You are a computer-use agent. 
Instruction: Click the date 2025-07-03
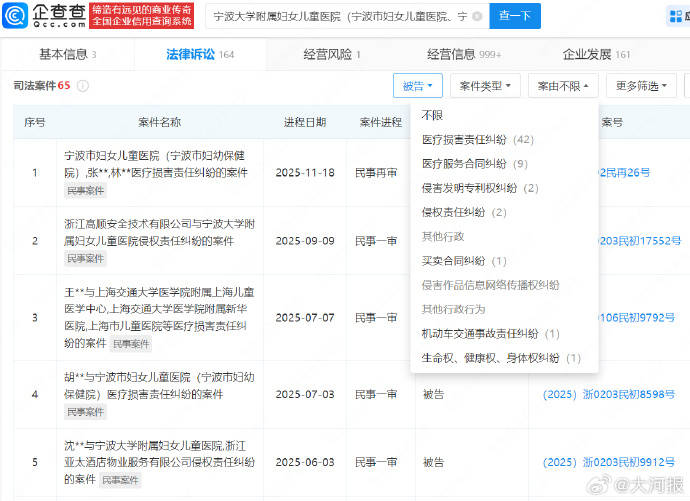[305, 395]
